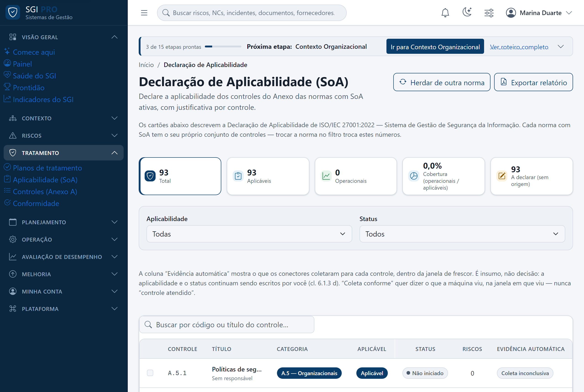This screenshot has height=392, width=584.
Task: Open the notifications bell
Action: coord(445,13)
